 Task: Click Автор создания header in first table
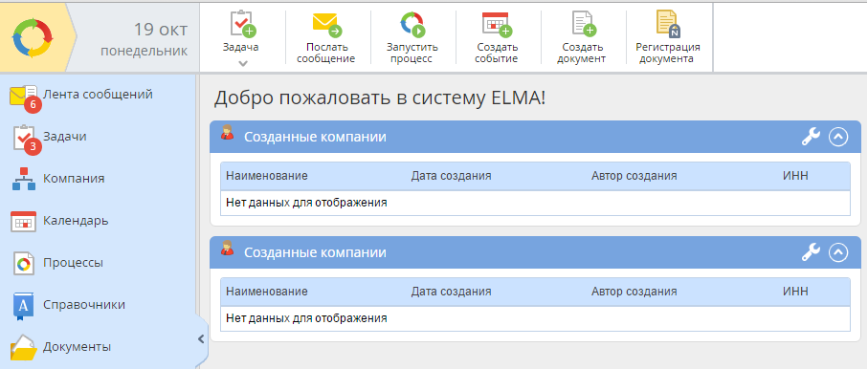click(x=634, y=176)
